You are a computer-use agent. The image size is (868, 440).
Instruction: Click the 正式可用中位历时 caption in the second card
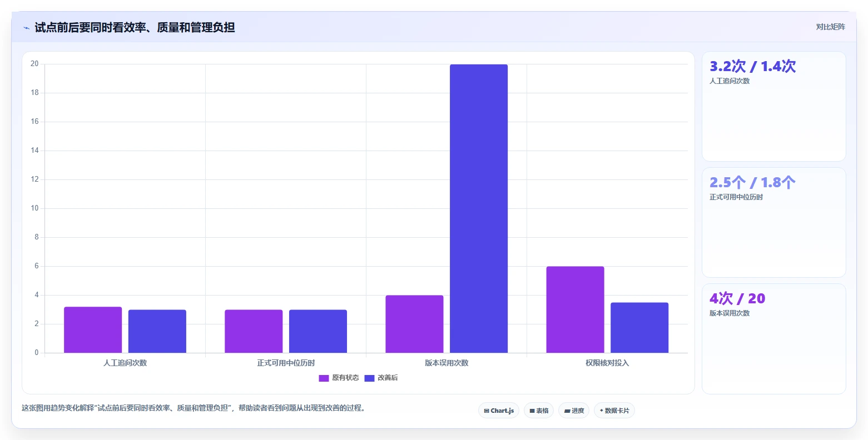(x=736, y=197)
